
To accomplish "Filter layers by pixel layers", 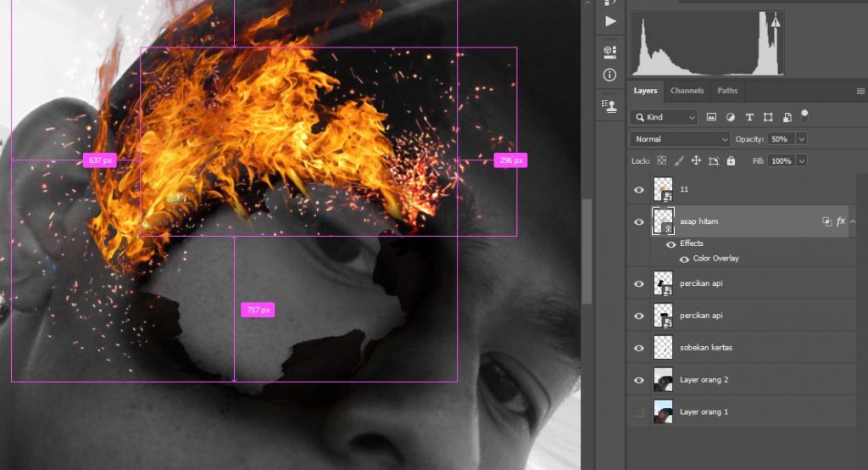I will click(x=711, y=117).
